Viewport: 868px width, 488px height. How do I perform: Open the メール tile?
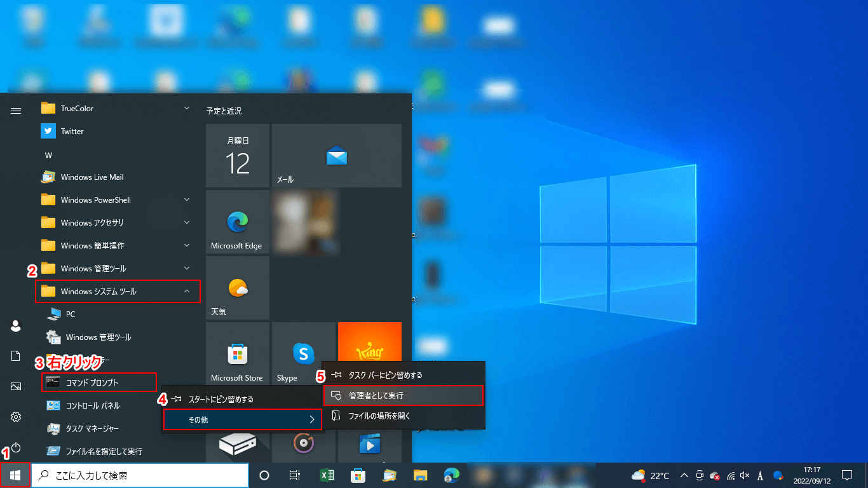[337, 156]
